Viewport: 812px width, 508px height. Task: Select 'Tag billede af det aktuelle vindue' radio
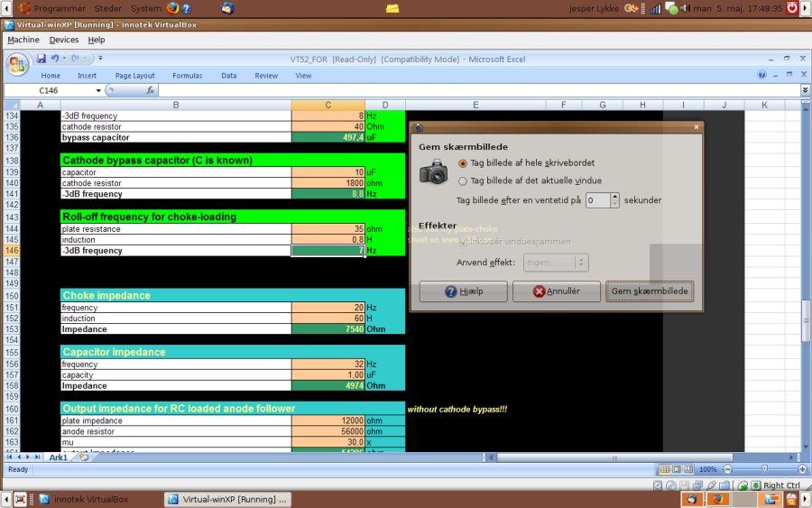[x=463, y=181]
